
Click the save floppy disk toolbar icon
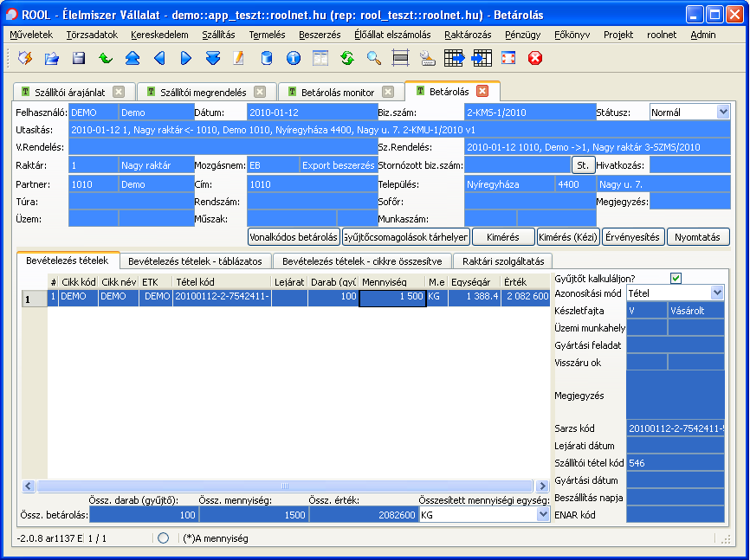coord(79,58)
